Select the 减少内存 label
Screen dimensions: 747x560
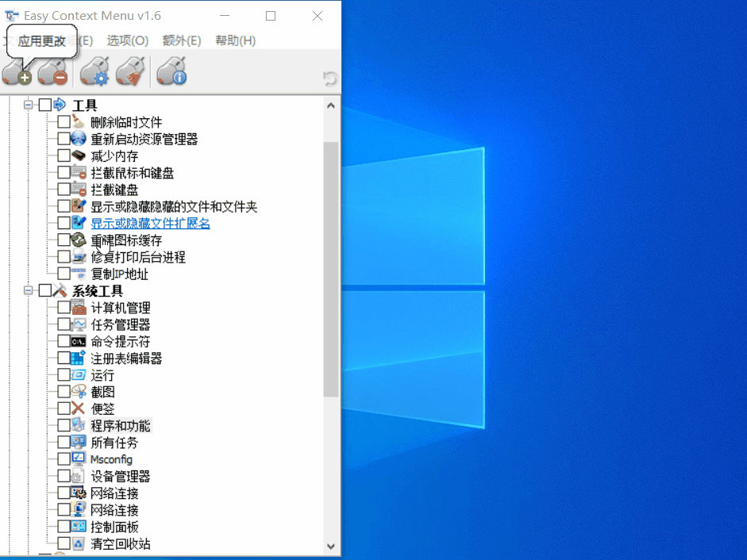click(114, 156)
